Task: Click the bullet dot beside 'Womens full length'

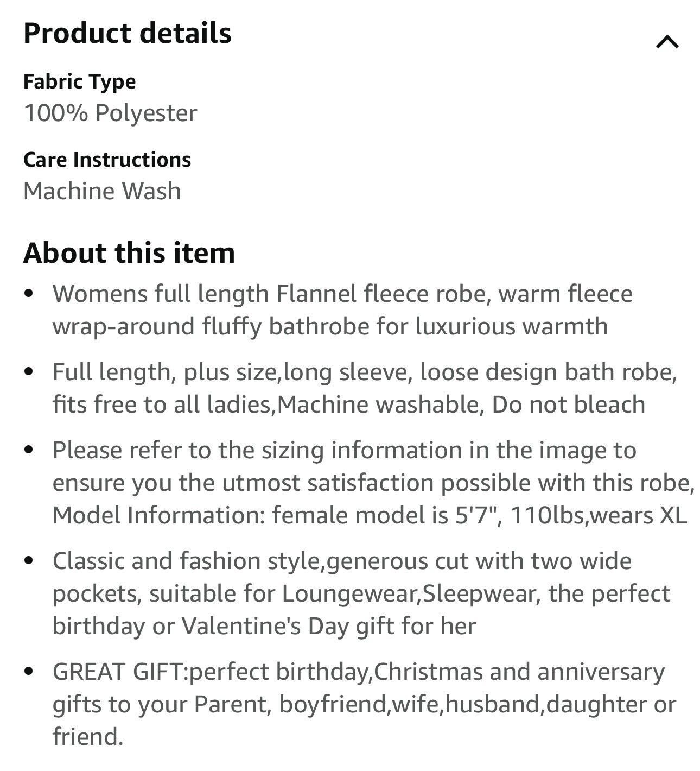Action: pos(30,295)
